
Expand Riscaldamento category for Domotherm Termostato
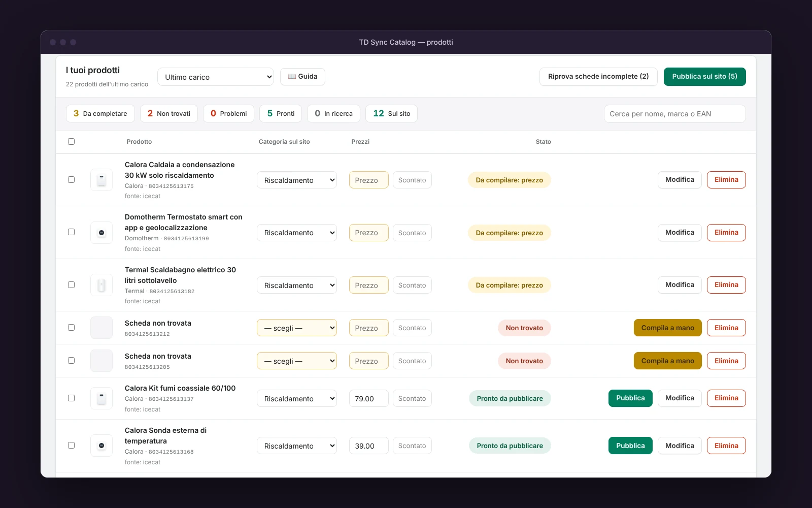point(297,233)
